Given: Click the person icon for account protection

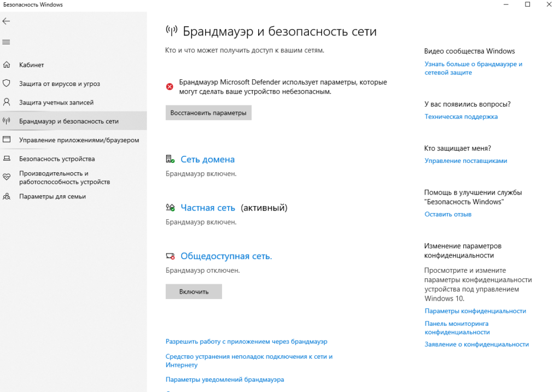Looking at the screenshot, I should (7, 102).
